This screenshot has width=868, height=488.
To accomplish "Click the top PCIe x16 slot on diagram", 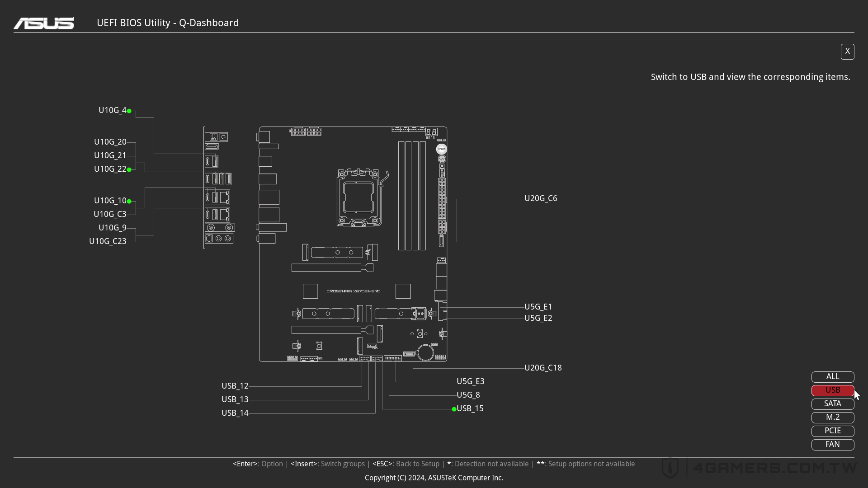I will [332, 268].
